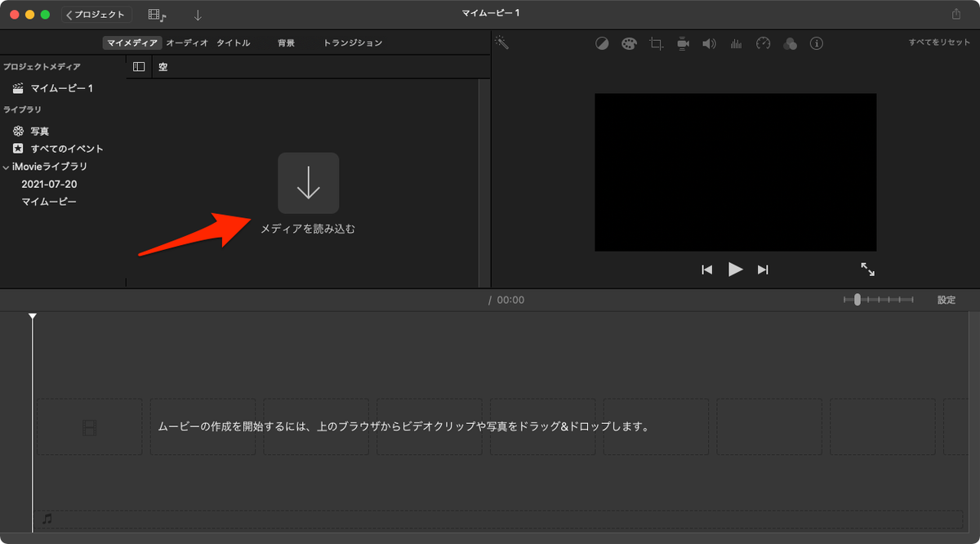Open the color balance tool
This screenshot has height=544, width=980.
(x=602, y=43)
